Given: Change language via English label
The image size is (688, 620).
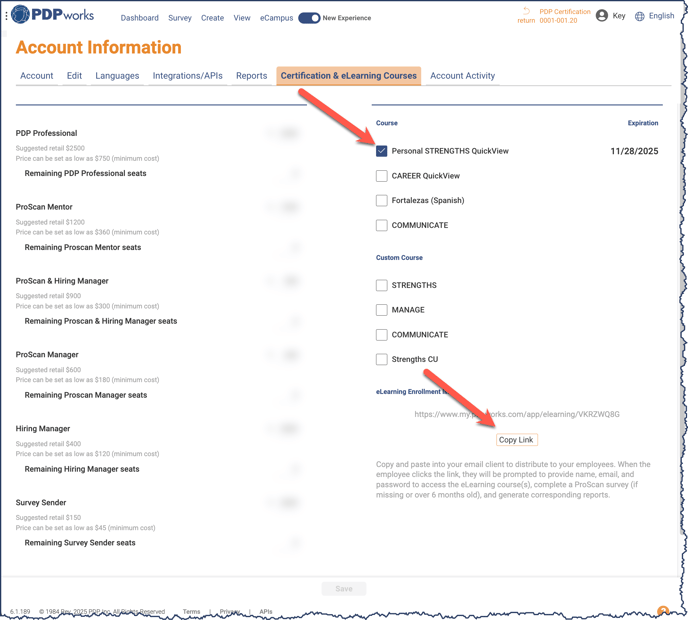Looking at the screenshot, I should coord(661,16).
